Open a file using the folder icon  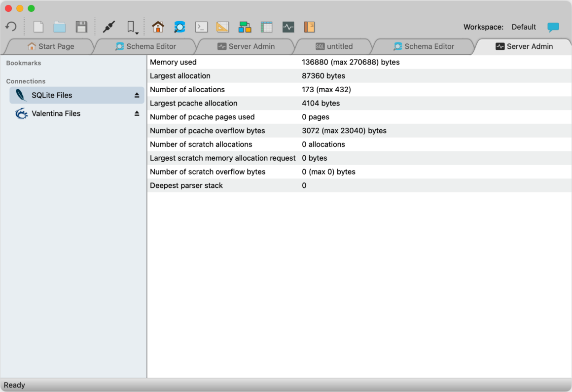pos(60,27)
